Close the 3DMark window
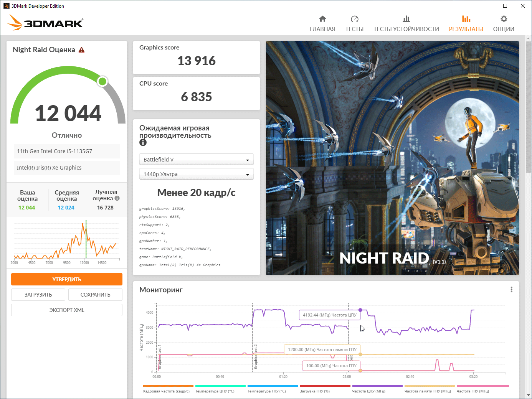Image resolution: width=532 pixels, height=399 pixels. pyautogui.click(x=523, y=6)
